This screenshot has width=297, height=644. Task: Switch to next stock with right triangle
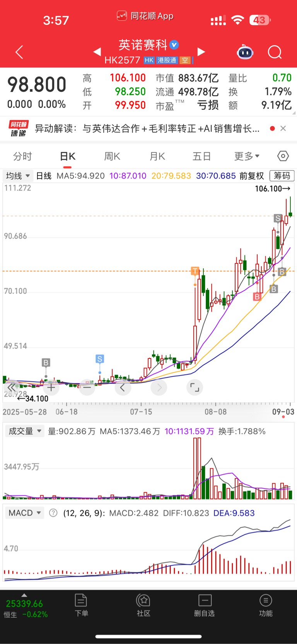click(201, 51)
